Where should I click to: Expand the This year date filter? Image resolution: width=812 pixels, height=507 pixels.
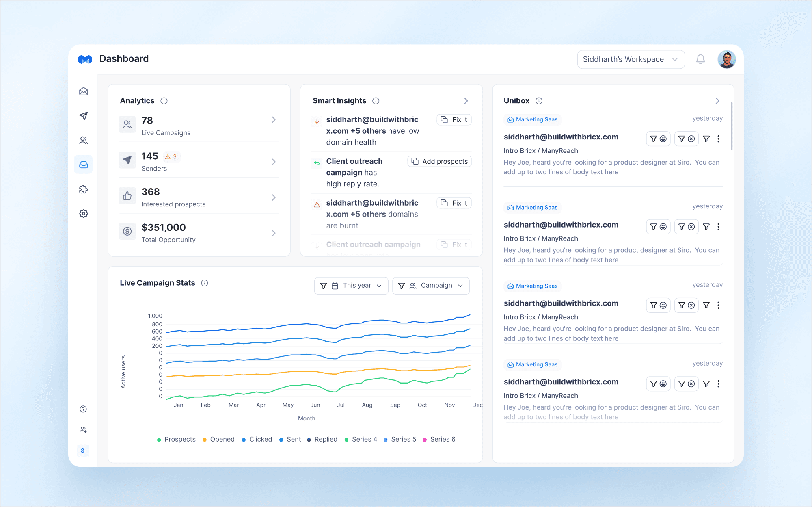351,286
